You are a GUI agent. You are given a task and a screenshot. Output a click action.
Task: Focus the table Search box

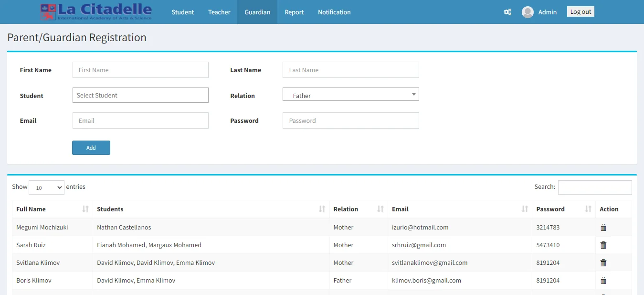tap(594, 187)
